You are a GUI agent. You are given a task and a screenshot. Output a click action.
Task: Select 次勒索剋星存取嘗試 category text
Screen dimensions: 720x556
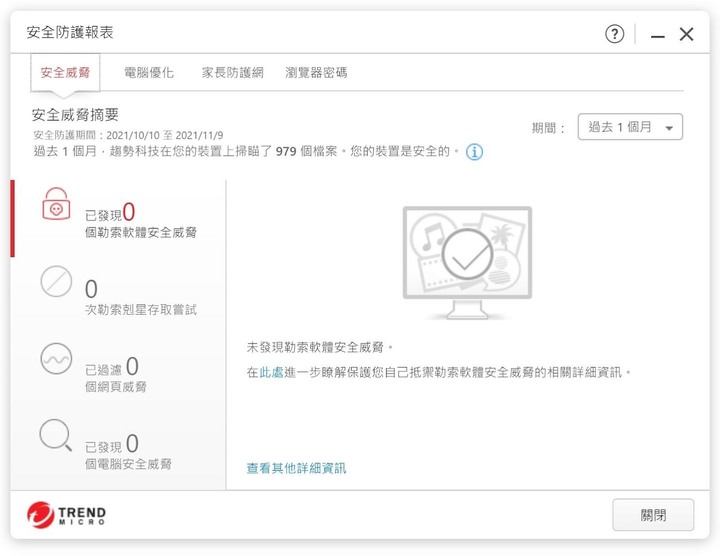141,310
